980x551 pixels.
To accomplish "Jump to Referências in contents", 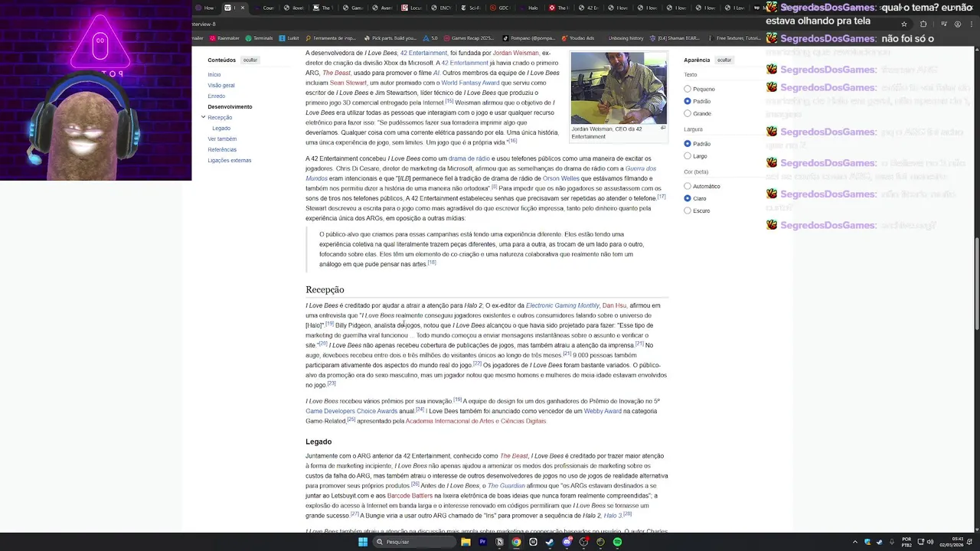I will tap(222, 150).
